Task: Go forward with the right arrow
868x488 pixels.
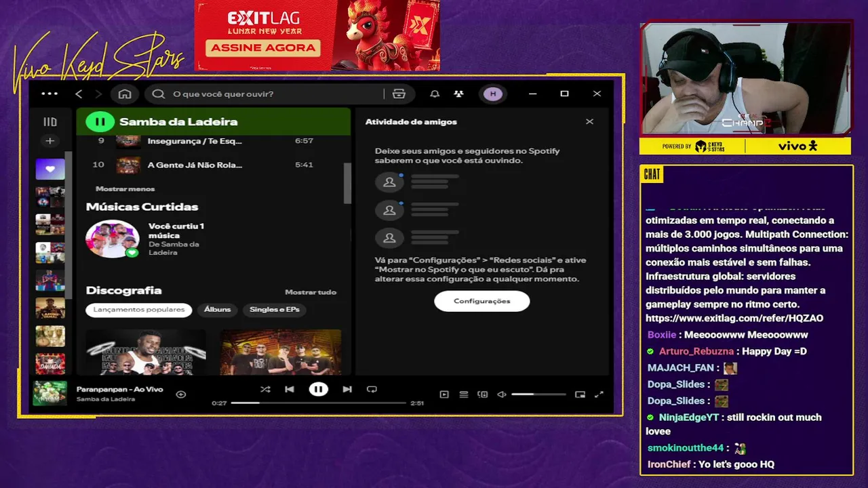Action: pyautogui.click(x=98, y=94)
